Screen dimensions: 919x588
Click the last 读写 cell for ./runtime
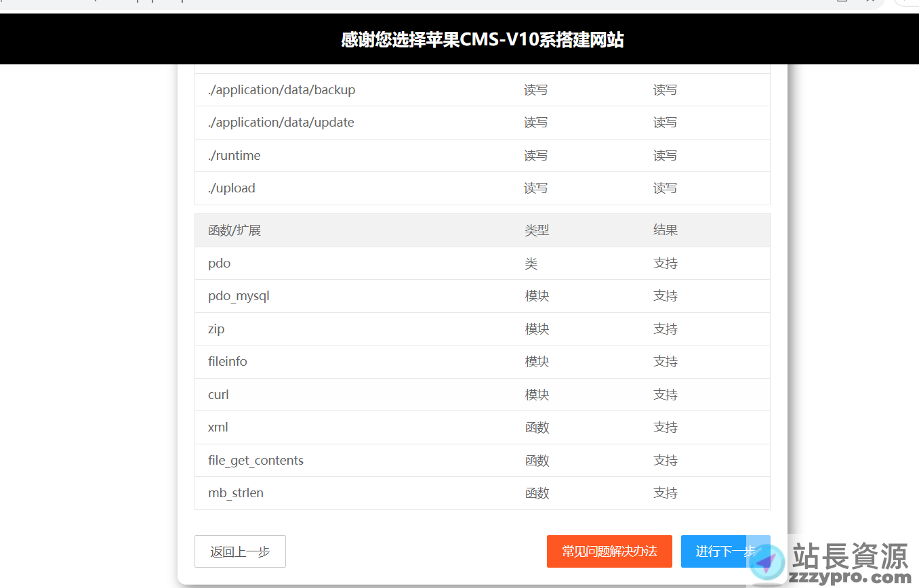665,156
